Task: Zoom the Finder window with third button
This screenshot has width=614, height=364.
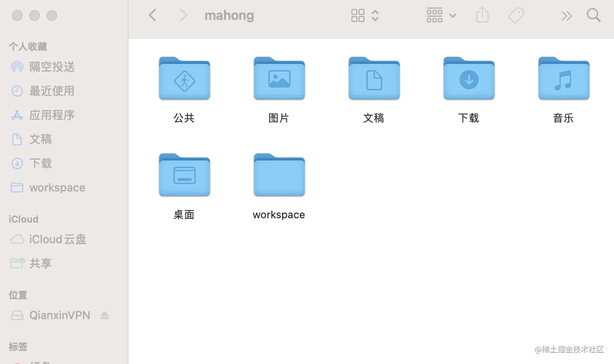Action: tap(52, 16)
